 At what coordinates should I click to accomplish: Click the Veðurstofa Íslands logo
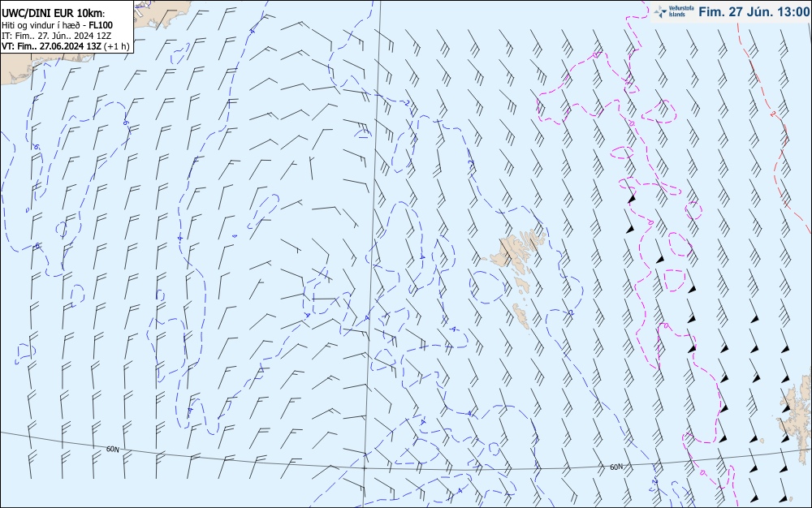pos(673,11)
